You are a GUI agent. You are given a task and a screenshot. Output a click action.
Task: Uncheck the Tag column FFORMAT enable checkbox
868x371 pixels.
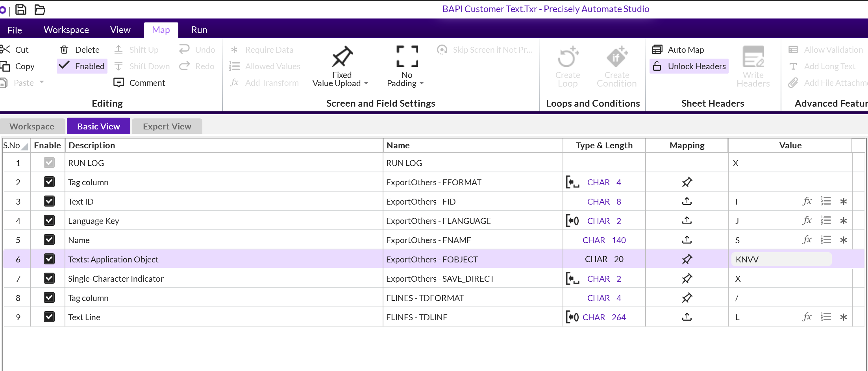pyautogui.click(x=49, y=182)
